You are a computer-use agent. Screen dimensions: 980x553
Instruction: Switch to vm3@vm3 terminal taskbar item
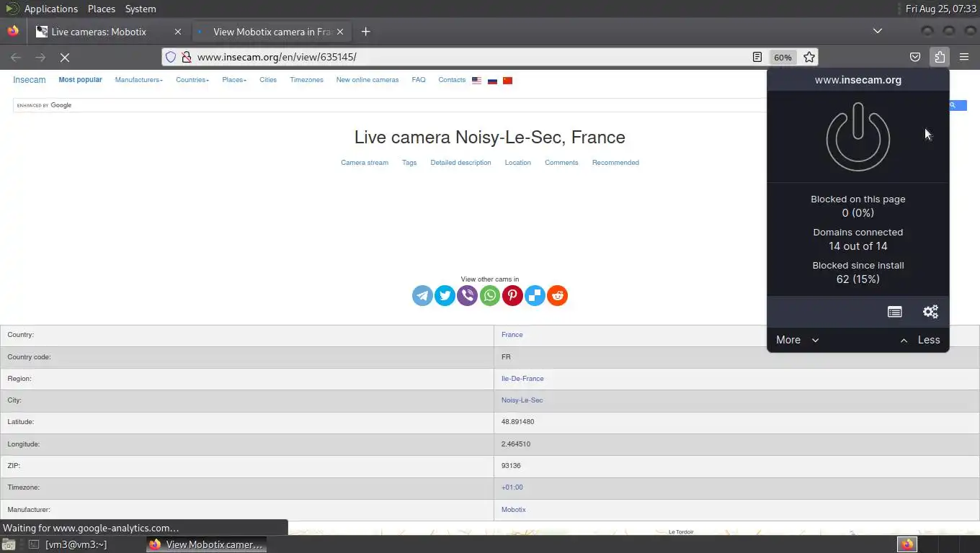coord(67,544)
